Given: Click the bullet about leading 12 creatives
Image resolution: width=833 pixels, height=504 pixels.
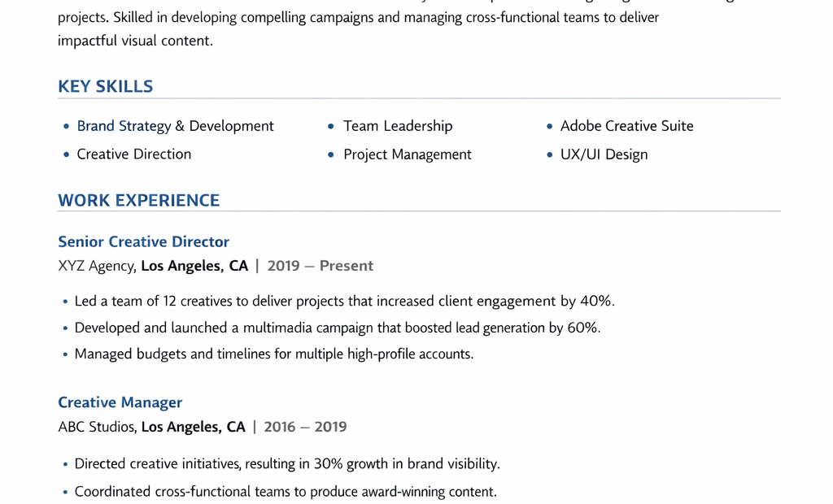Looking at the screenshot, I should coord(344,302).
